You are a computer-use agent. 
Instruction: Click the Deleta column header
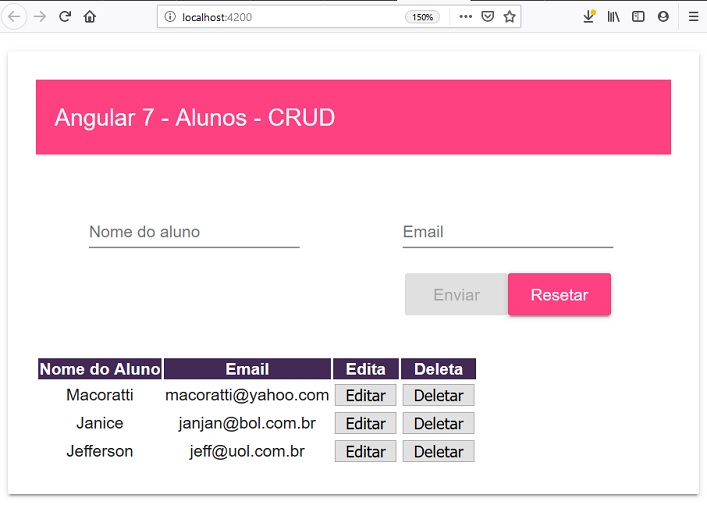[x=438, y=369]
